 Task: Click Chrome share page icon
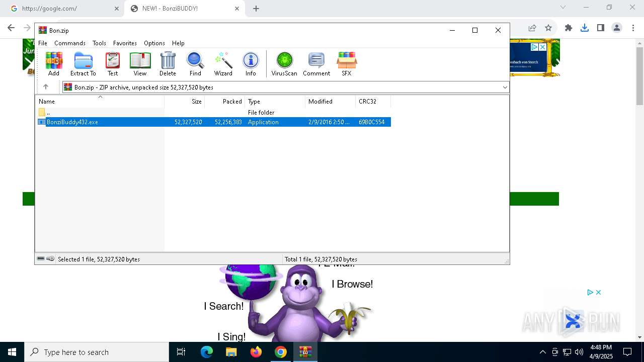[x=532, y=28]
